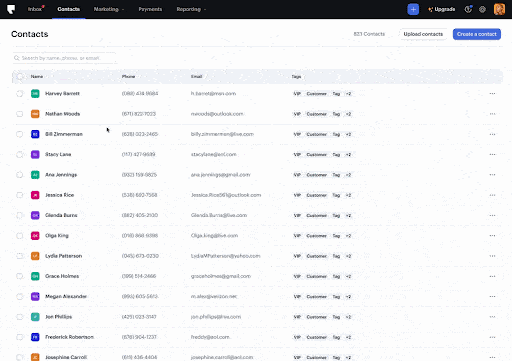The height and width of the screenshot is (361, 512).
Task: Click Jon Phillips' phone number
Action: [x=139, y=317]
